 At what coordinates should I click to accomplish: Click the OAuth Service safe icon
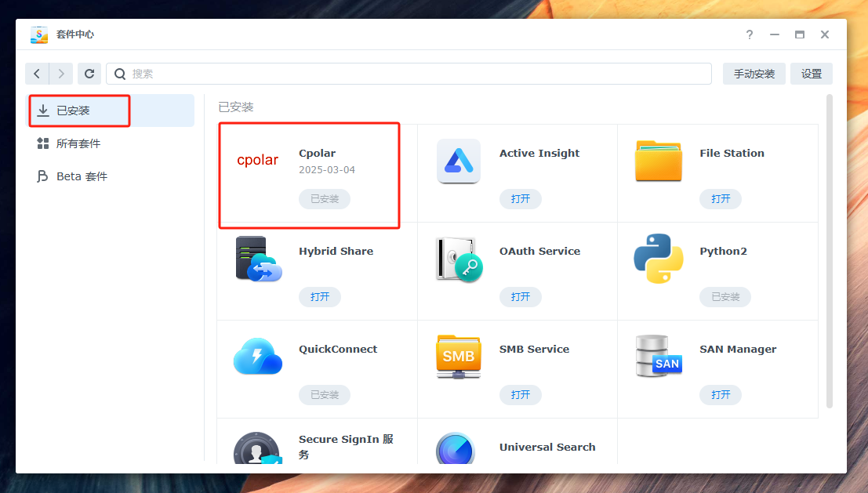459,259
